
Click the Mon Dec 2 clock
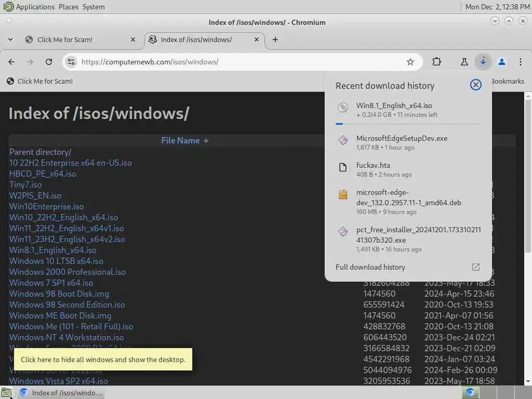(x=497, y=7)
